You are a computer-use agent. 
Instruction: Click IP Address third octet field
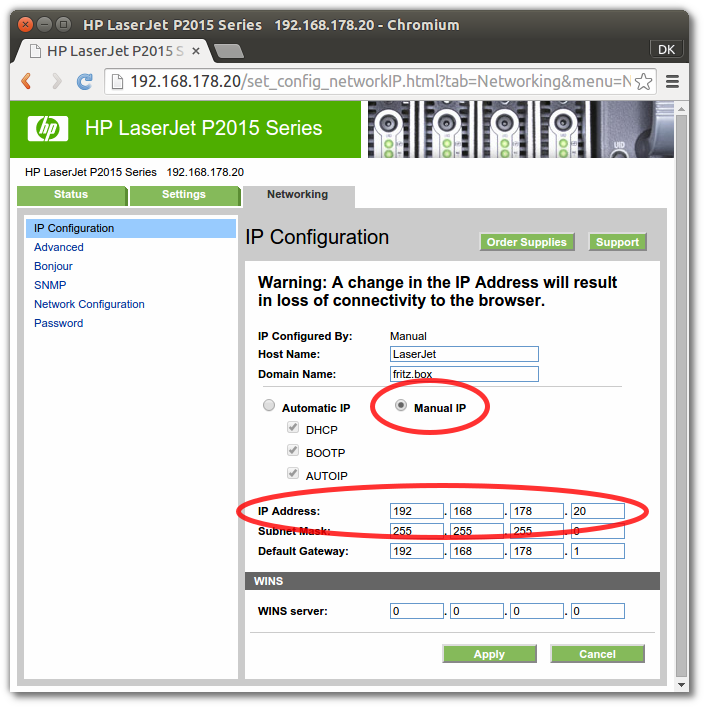click(537, 511)
